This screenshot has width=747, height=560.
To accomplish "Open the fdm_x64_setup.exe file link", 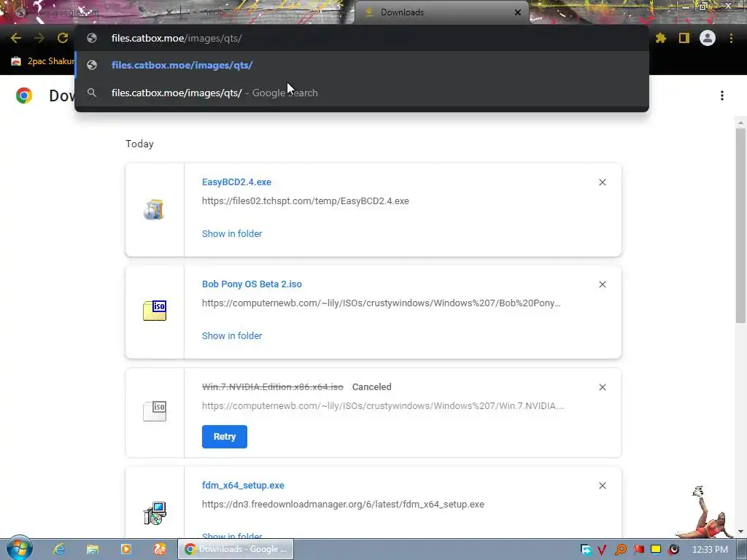I will [x=243, y=485].
